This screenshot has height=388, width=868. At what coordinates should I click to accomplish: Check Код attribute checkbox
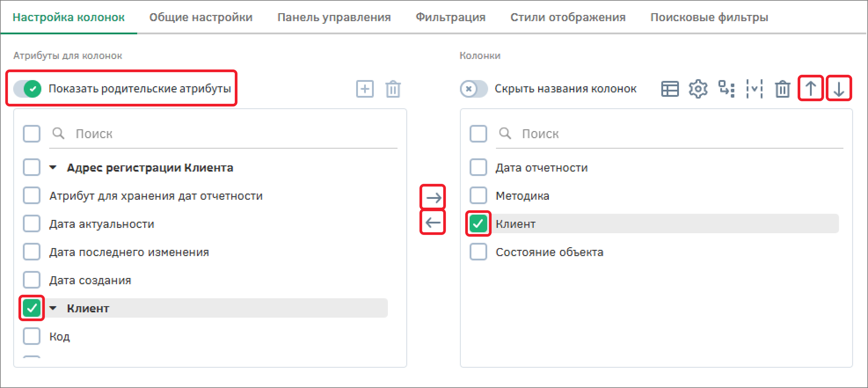[32, 336]
